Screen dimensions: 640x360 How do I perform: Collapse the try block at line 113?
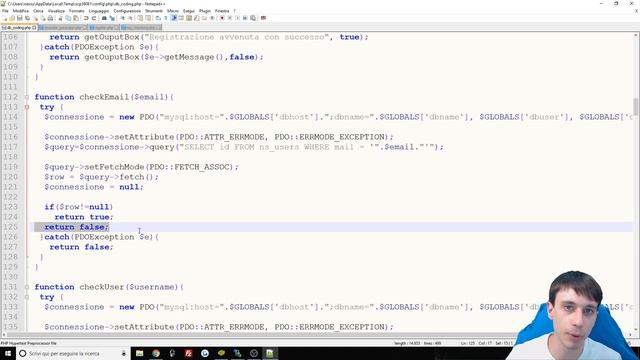click(x=27, y=107)
